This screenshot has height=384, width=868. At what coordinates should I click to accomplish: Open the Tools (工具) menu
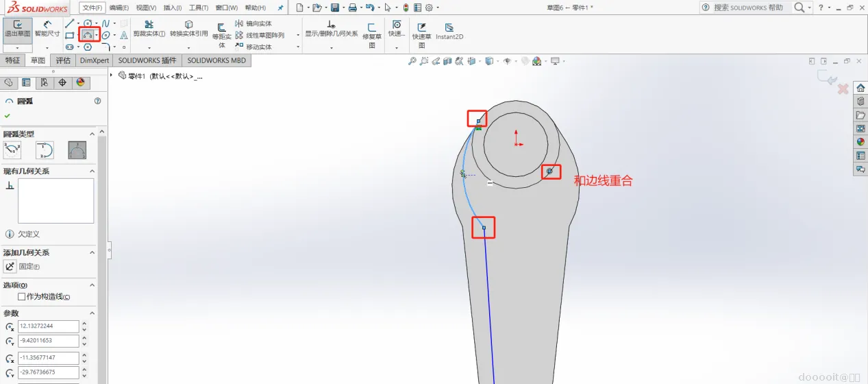click(x=199, y=8)
